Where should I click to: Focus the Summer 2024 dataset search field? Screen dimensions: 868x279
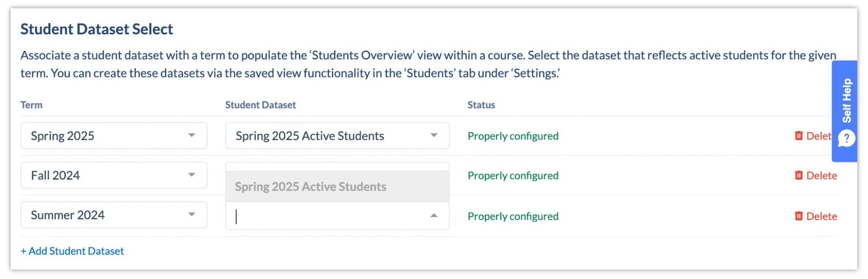tap(325, 217)
